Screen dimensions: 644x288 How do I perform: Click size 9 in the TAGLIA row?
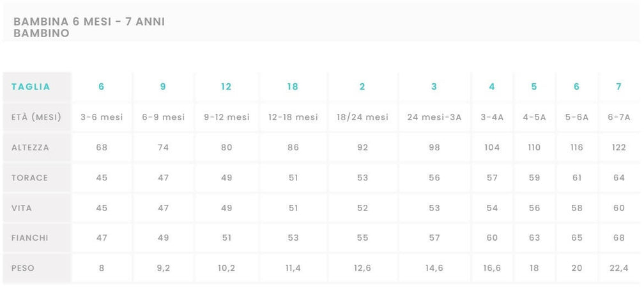point(163,87)
